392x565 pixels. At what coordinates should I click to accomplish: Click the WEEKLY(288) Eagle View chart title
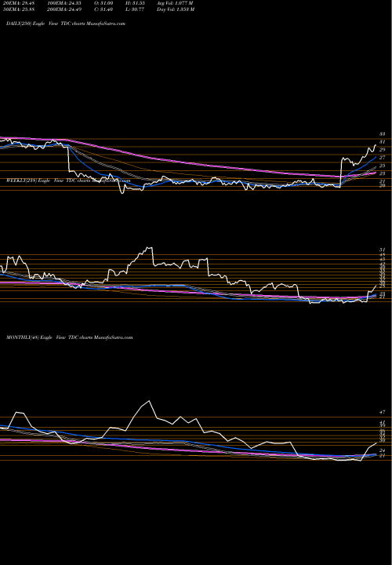[x=67, y=180]
